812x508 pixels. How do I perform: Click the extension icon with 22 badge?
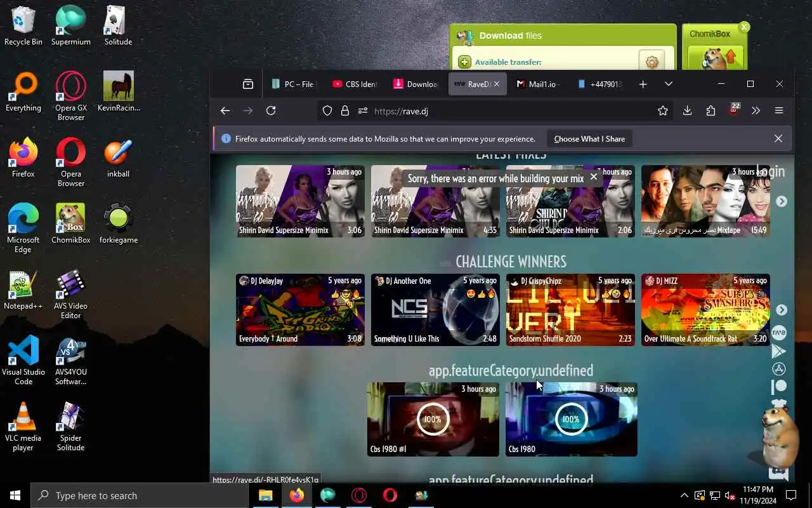733,109
